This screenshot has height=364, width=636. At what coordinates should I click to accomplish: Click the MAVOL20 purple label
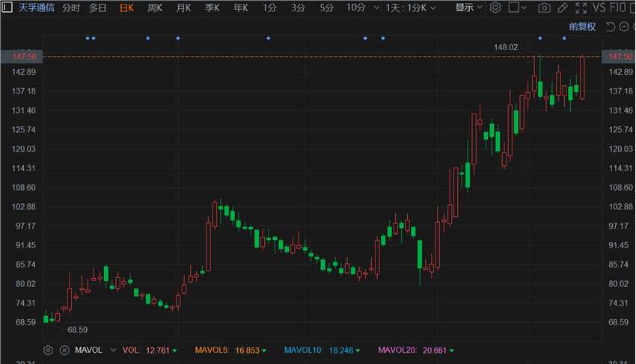point(397,351)
